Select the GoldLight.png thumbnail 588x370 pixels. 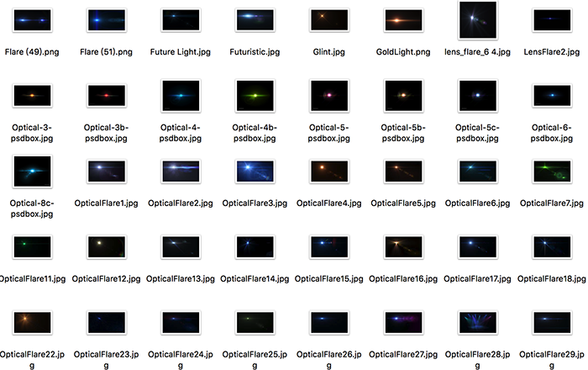[x=403, y=20]
